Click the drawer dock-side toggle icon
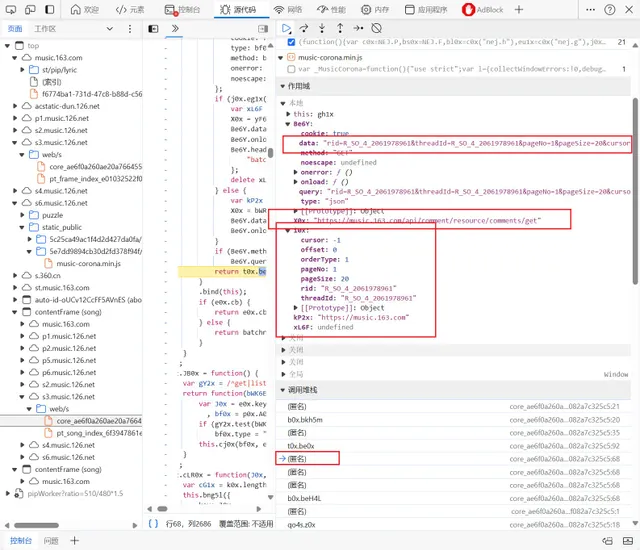640x550 pixels. coord(607,541)
